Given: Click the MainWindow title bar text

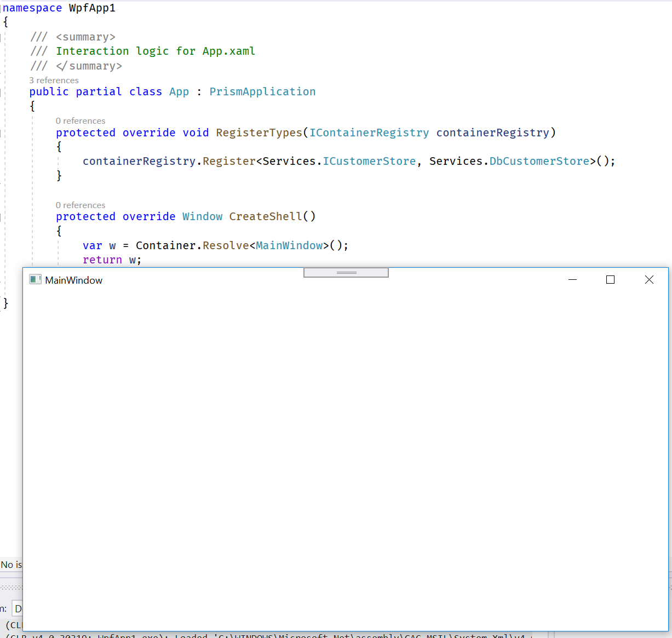Looking at the screenshot, I should pyautogui.click(x=73, y=280).
